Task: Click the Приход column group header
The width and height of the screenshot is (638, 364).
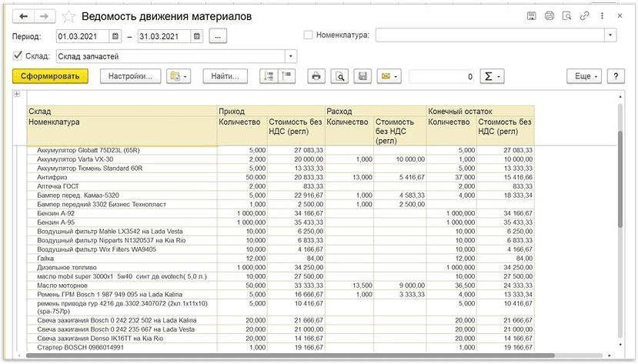Action: (x=272, y=111)
